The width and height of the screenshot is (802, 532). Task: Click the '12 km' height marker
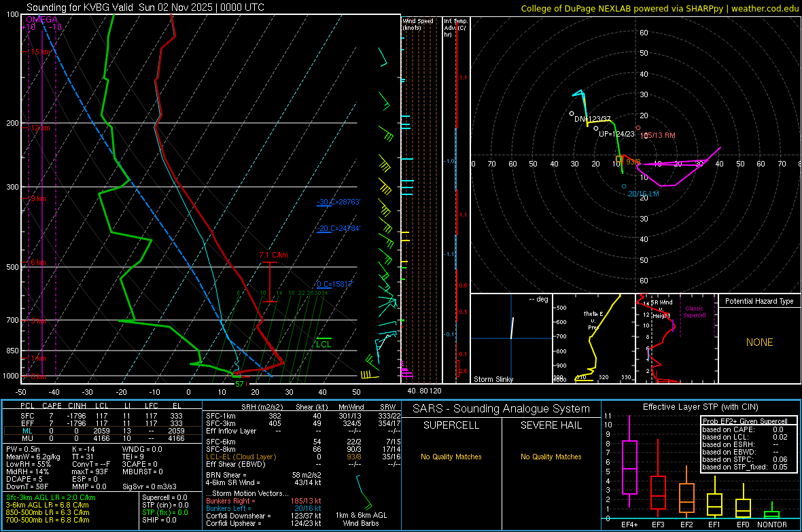40,128
